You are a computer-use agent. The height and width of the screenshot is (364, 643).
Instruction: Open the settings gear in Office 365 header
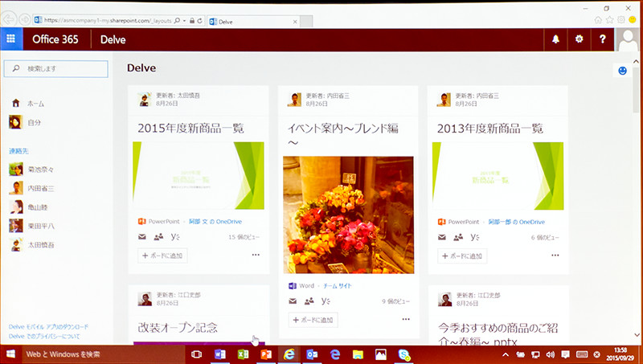[579, 39]
